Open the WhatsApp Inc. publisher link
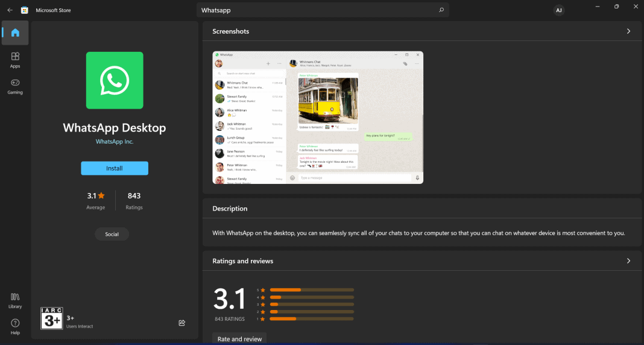The image size is (644, 345). tap(115, 142)
